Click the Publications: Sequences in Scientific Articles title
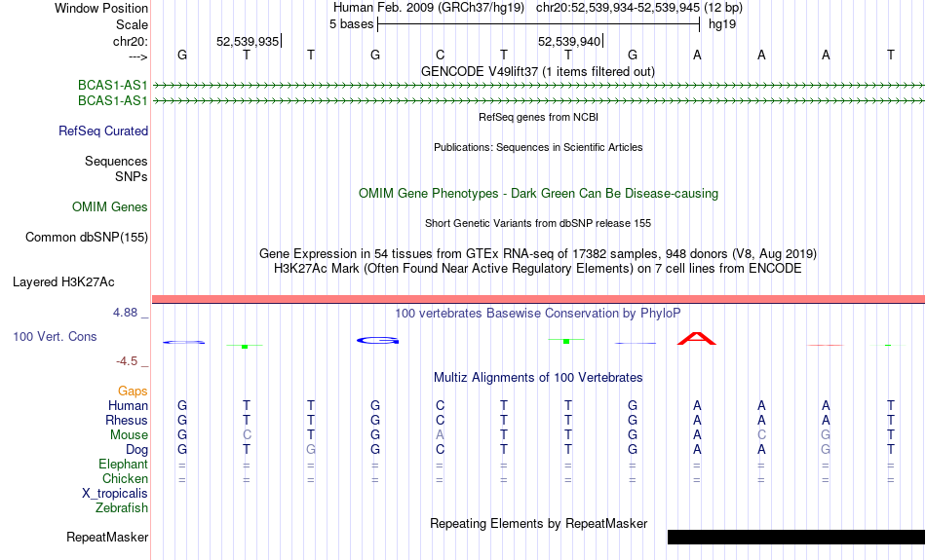The image size is (926, 560). [x=538, y=147]
